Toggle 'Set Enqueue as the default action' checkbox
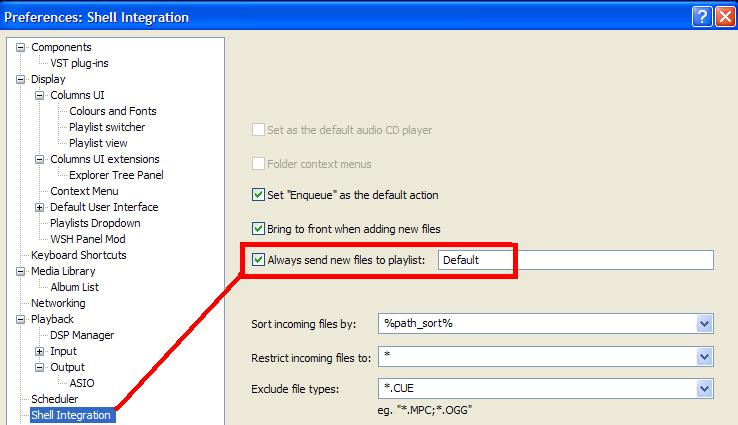This screenshot has width=738, height=425. click(x=259, y=195)
